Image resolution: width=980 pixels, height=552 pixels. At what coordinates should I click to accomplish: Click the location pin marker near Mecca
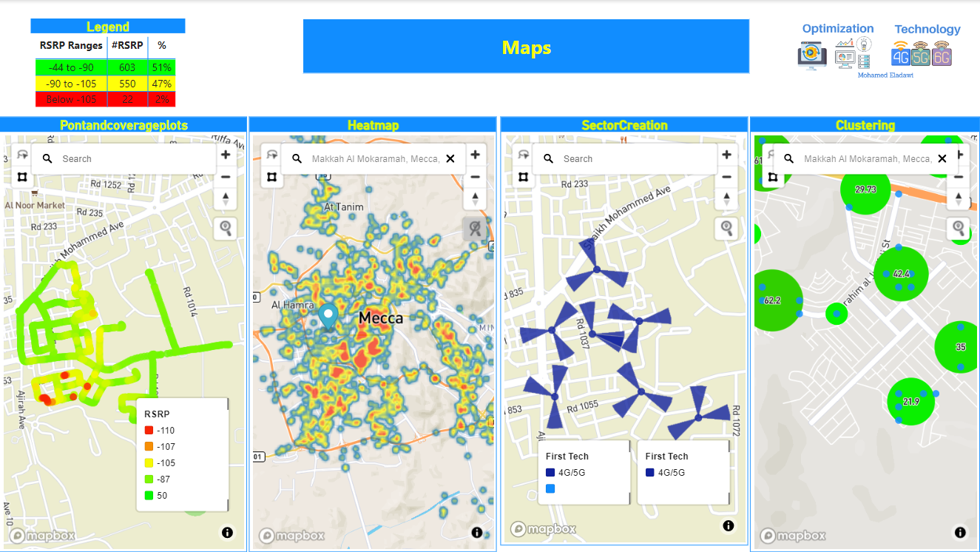click(328, 316)
